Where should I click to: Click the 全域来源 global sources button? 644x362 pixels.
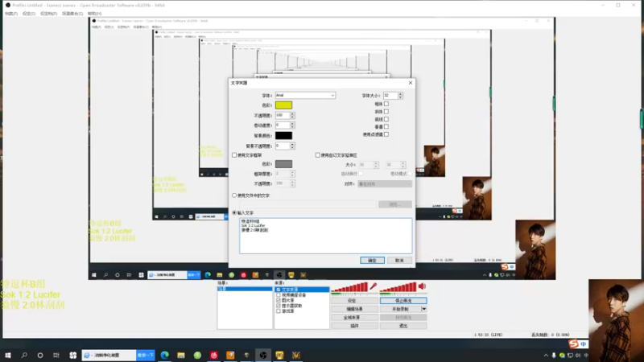pos(354,317)
